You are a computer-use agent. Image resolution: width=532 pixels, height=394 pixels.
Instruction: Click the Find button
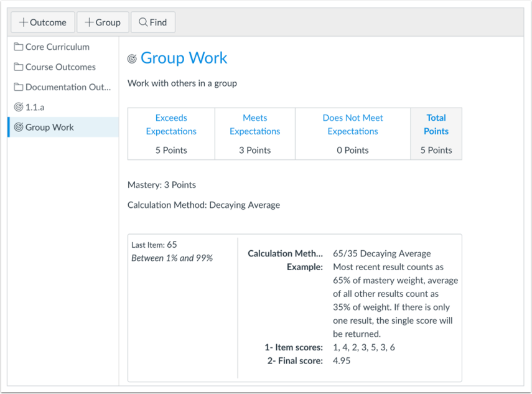[153, 22]
